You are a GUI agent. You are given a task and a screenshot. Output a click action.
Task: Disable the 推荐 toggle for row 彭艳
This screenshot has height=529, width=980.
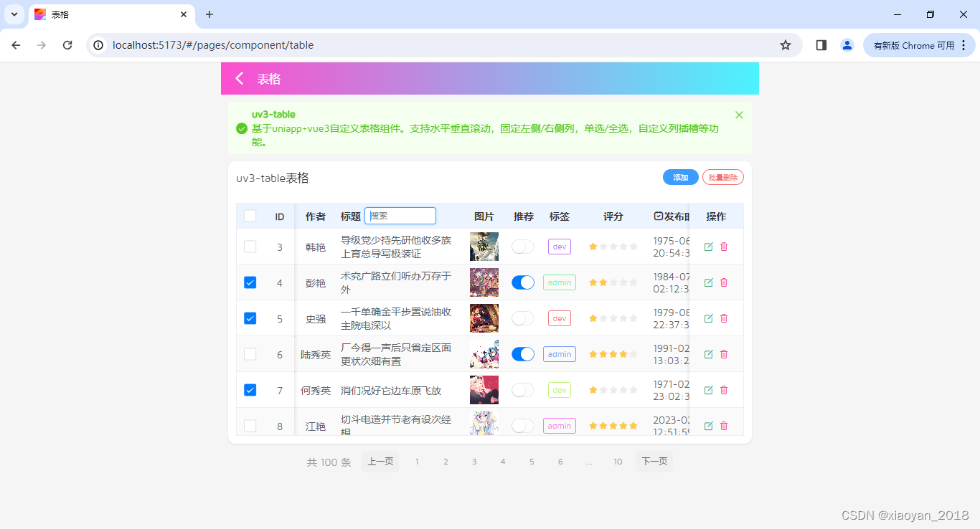tap(522, 282)
